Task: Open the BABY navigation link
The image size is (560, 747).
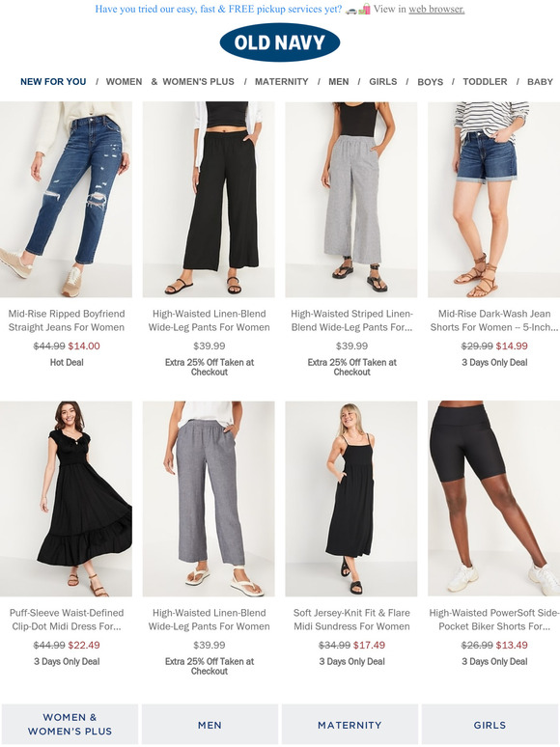Action: click(x=540, y=81)
